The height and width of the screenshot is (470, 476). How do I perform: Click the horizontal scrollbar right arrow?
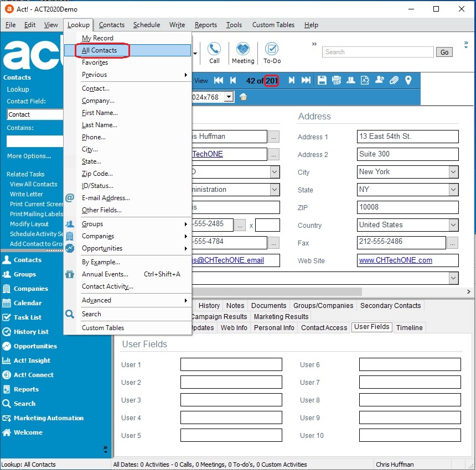tap(468, 292)
